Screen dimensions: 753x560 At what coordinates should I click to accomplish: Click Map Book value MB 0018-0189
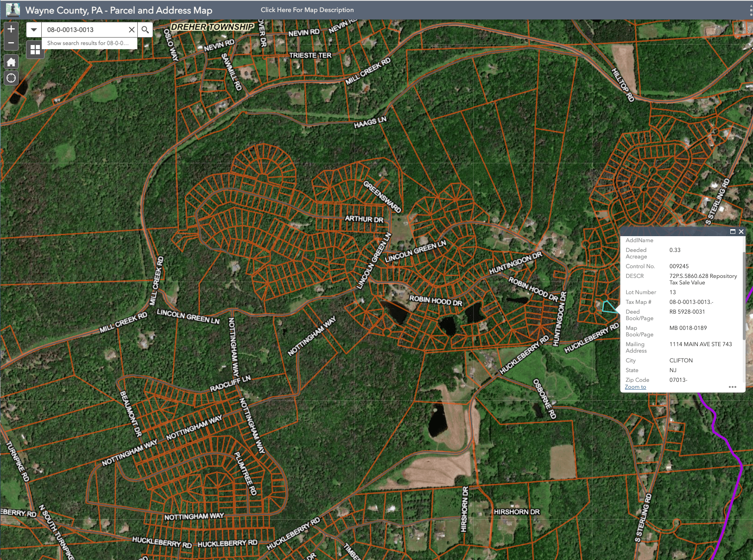[x=688, y=328]
